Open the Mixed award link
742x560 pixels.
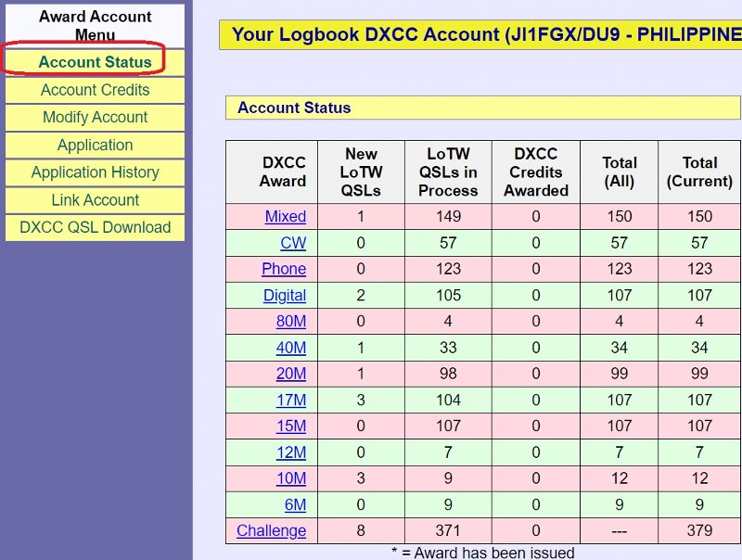tap(286, 217)
